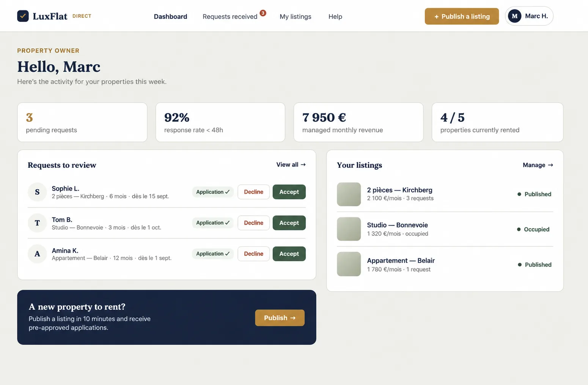Image resolution: width=588 pixels, height=385 pixels.
Task: Click the Published status of Belair listing
Action: click(535, 265)
